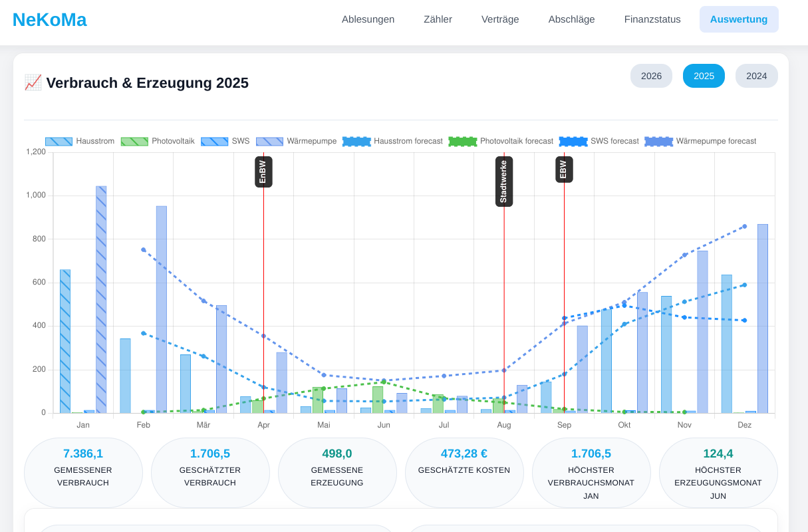Go to the Zähler section
Image resolution: width=808 pixels, height=532 pixels.
pyautogui.click(x=438, y=19)
